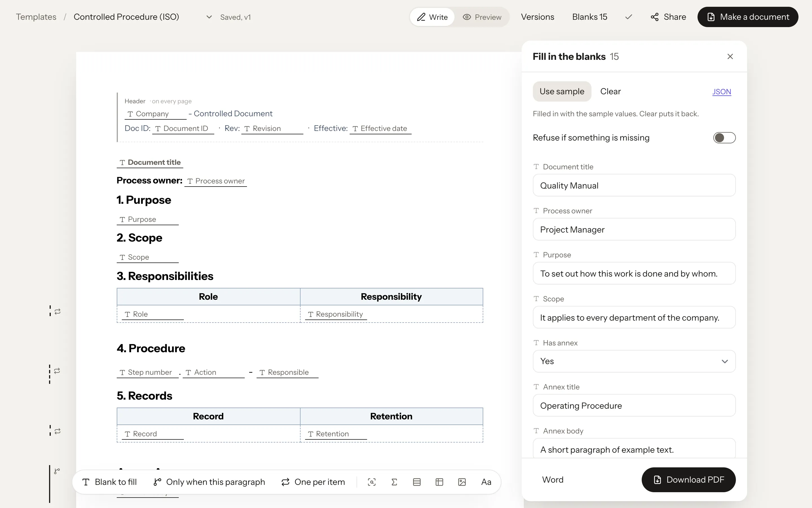Click the Share button
812x508 pixels.
pos(668,17)
